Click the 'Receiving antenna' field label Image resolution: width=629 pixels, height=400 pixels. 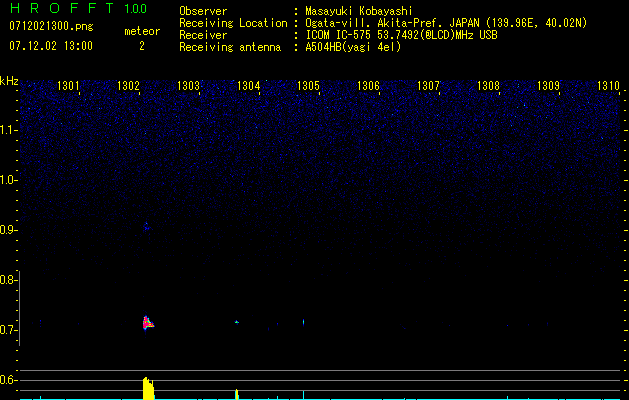click(230, 47)
